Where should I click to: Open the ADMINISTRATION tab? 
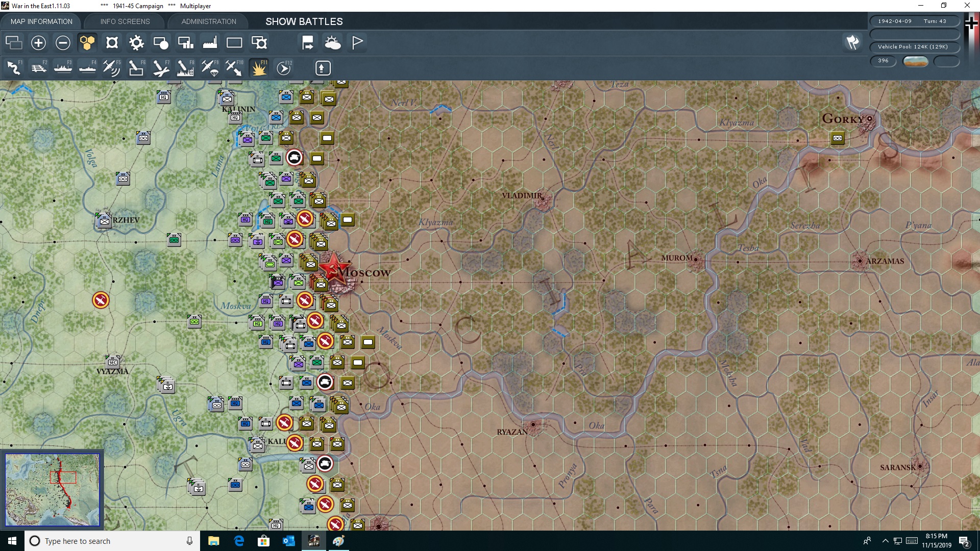click(209, 21)
